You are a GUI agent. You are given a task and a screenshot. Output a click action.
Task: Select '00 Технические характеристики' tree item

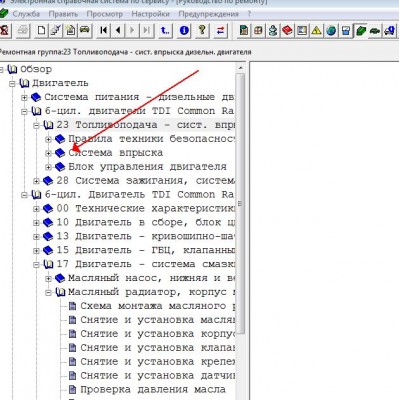point(146,209)
